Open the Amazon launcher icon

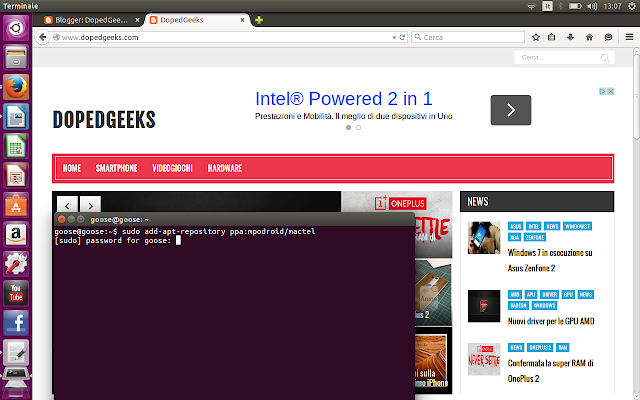tap(16, 234)
